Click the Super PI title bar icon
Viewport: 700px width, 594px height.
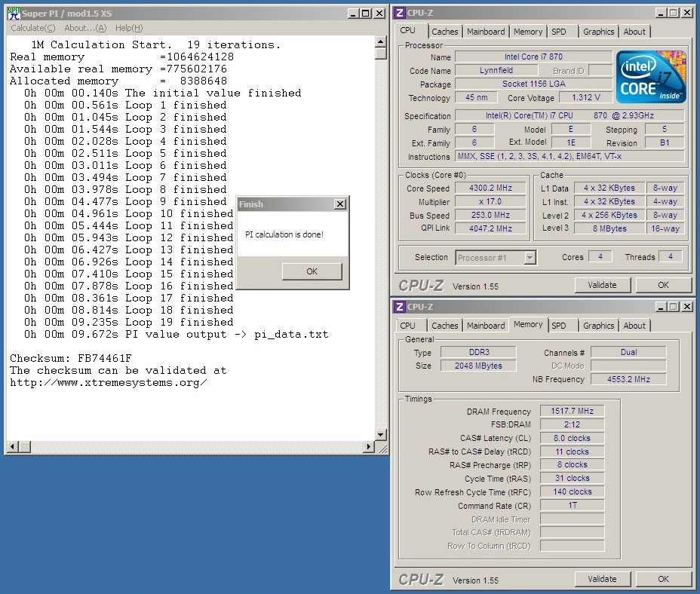[x=14, y=13]
